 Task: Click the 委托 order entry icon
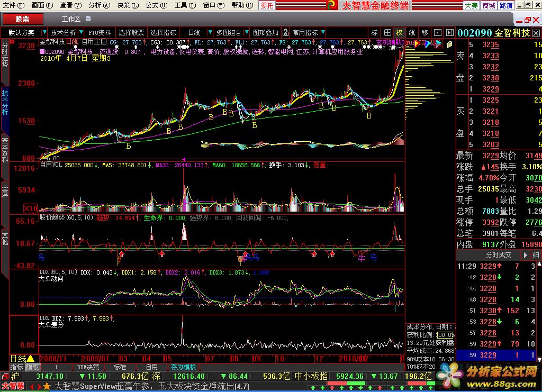pos(267,5)
